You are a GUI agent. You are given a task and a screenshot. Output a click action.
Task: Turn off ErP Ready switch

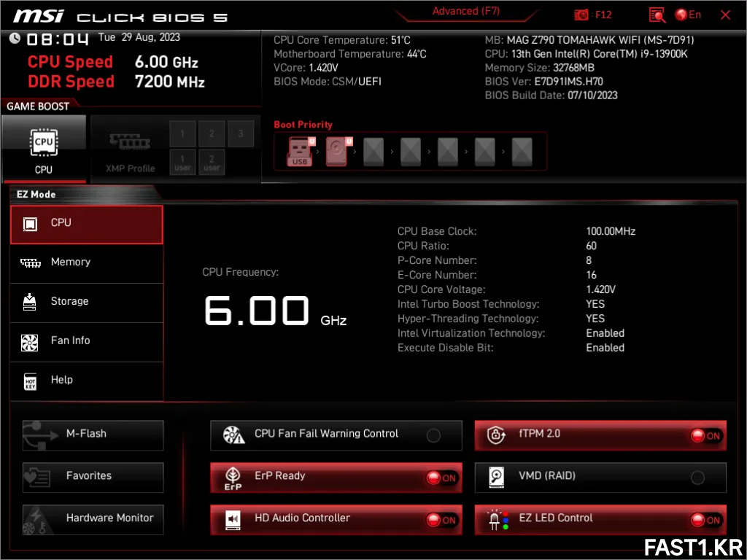click(x=441, y=478)
